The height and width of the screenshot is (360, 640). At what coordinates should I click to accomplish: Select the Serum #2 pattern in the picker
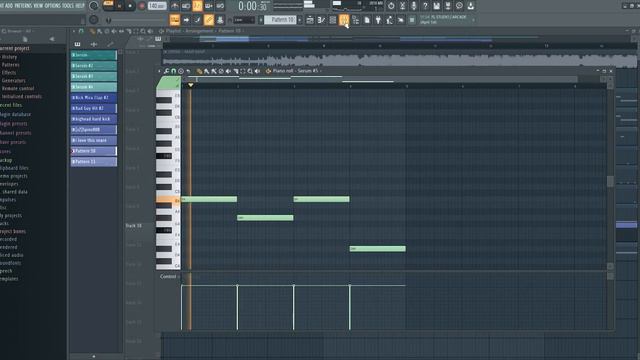coord(94,65)
